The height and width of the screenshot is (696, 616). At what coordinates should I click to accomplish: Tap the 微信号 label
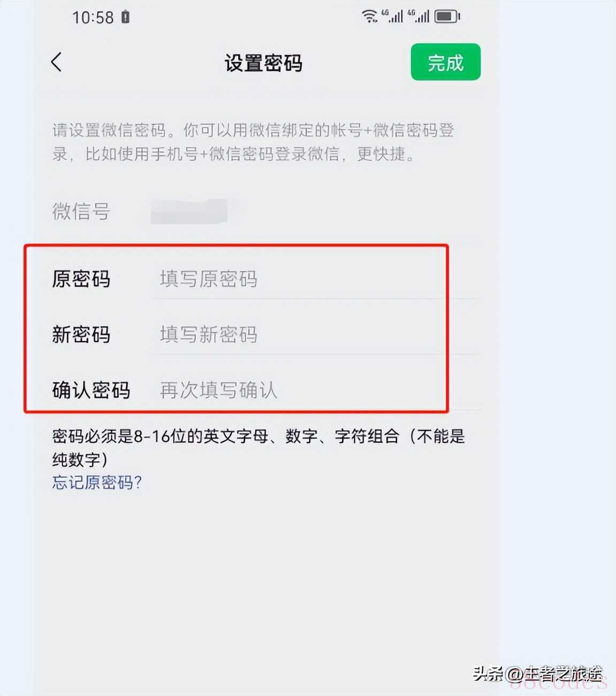point(81,212)
